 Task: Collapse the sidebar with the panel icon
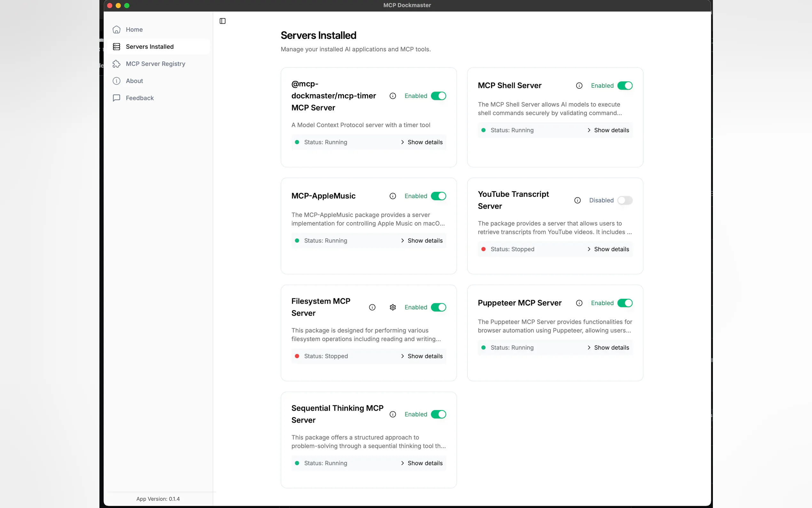click(223, 21)
